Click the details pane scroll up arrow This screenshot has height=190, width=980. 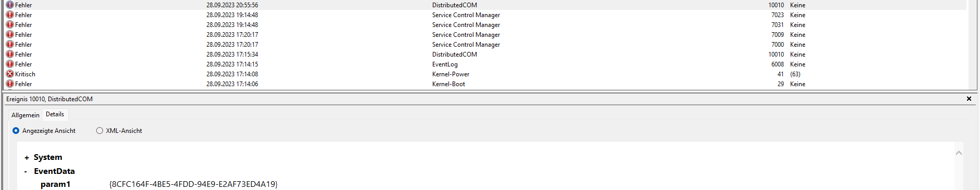pos(959,153)
